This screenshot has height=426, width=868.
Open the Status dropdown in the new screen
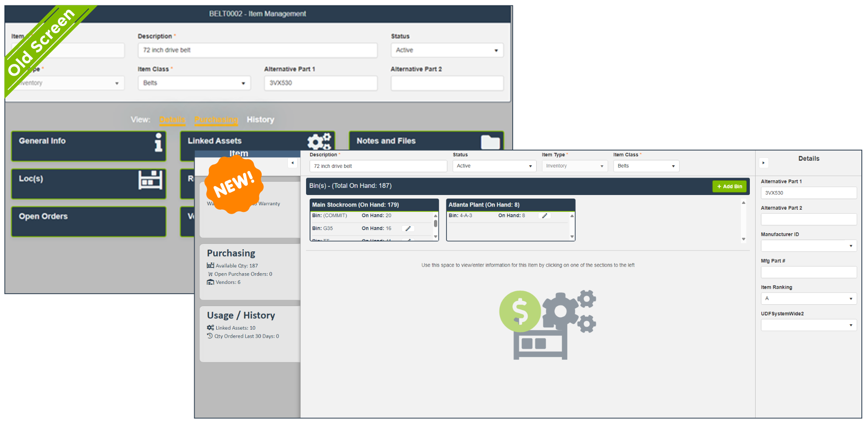pos(494,166)
